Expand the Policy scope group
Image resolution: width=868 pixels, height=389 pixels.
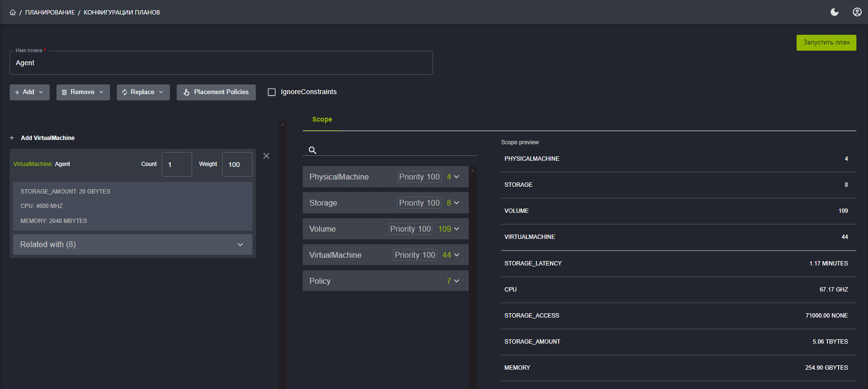click(386, 281)
